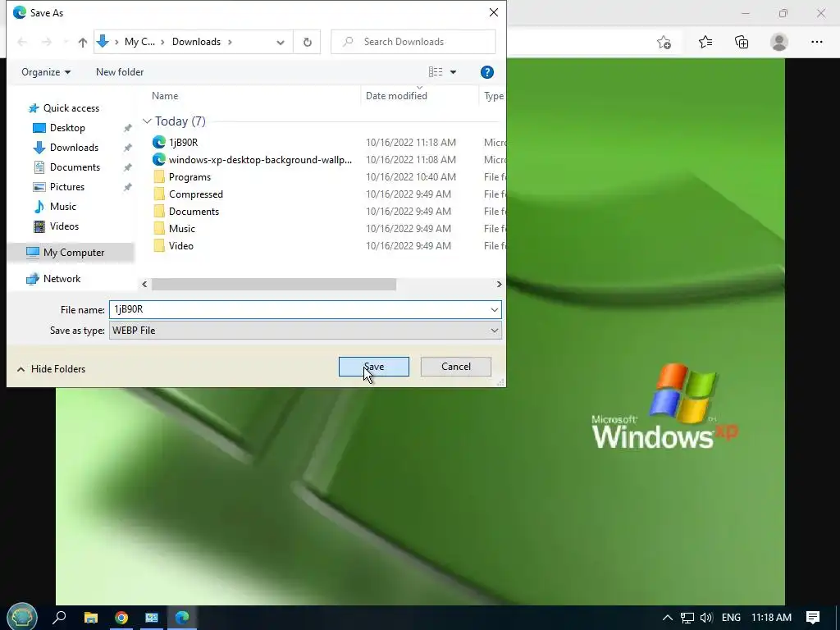Sort files by Name column
Screen dimensions: 840x630
click(x=164, y=96)
